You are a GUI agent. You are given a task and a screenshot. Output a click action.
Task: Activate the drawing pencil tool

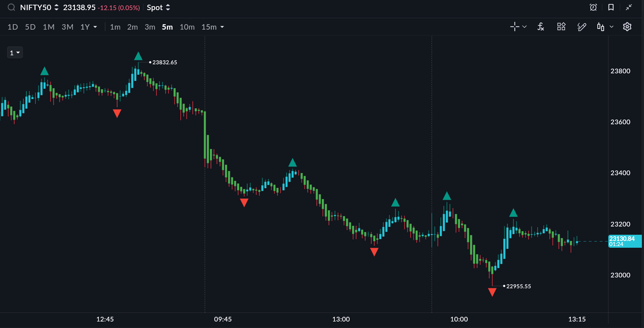pyautogui.click(x=582, y=27)
